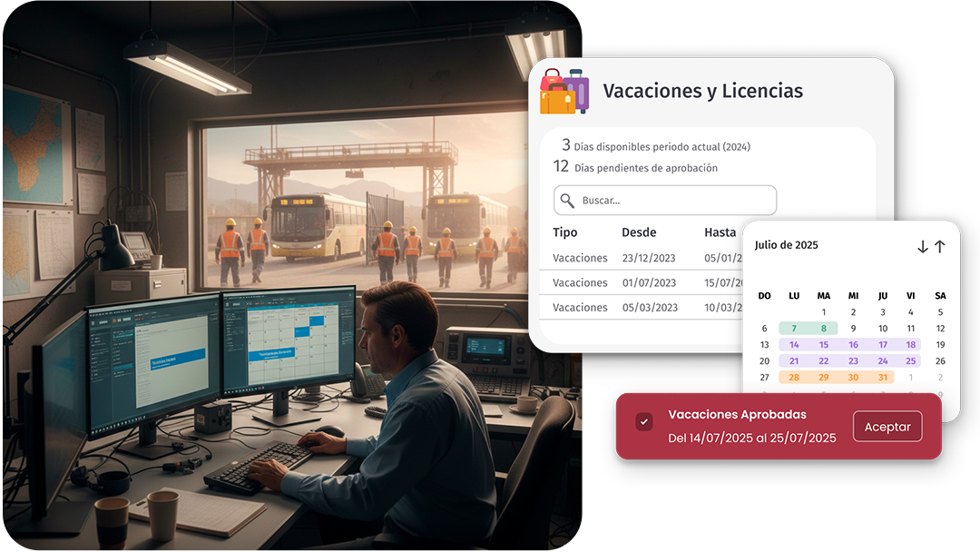Image resolution: width=980 pixels, height=552 pixels.
Task: Select the vacation row starting 01/07/2023
Action: point(644,282)
